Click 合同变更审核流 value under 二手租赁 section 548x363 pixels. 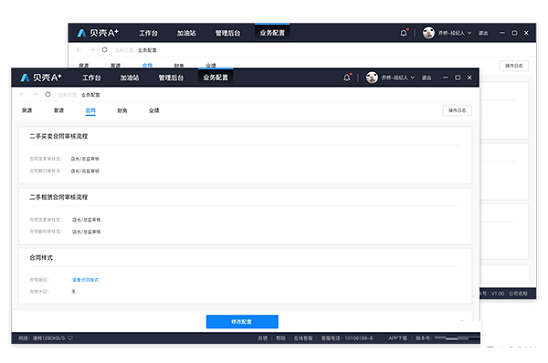[86, 220]
